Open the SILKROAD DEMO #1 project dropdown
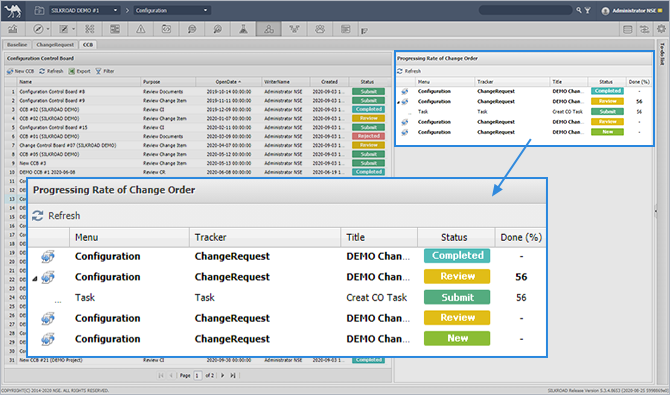 [x=84, y=10]
